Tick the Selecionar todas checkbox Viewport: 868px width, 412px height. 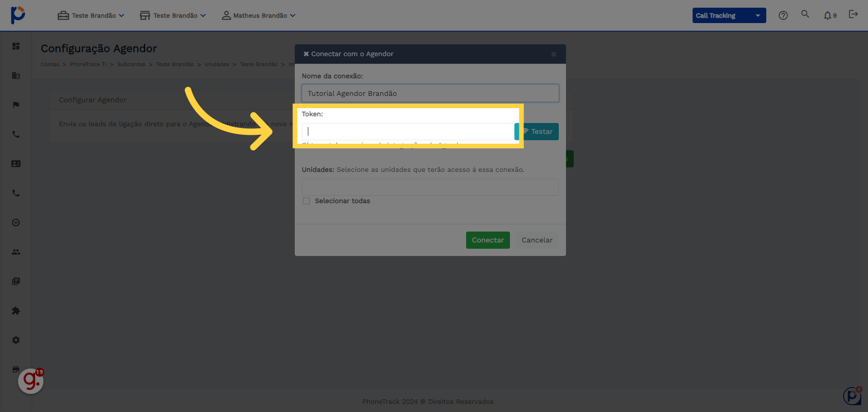[307, 201]
